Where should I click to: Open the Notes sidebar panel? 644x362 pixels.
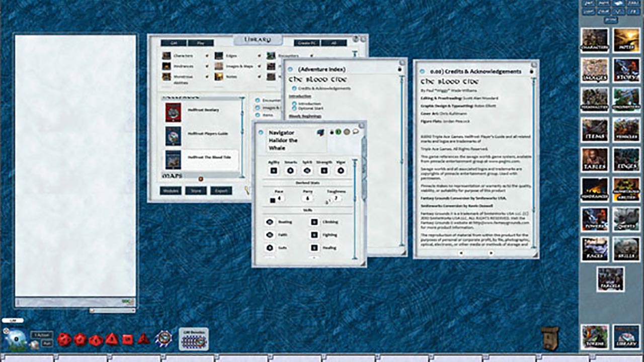pos(626,40)
